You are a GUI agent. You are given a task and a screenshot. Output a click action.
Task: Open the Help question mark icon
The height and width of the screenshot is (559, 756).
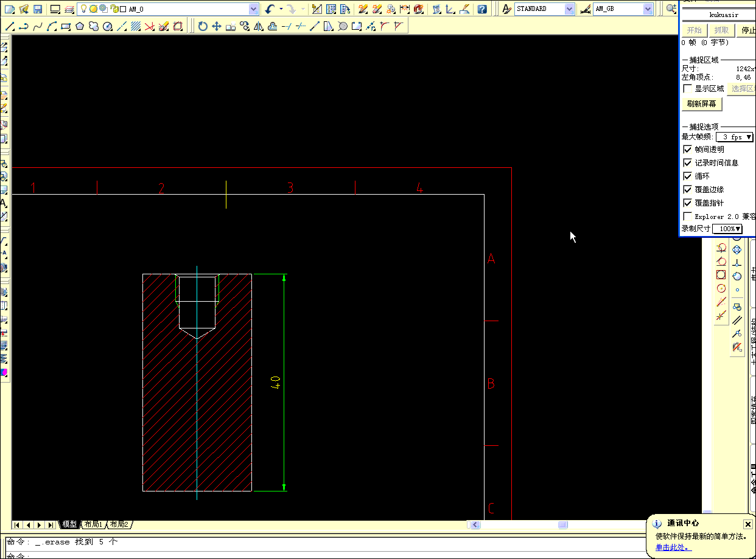click(x=482, y=9)
